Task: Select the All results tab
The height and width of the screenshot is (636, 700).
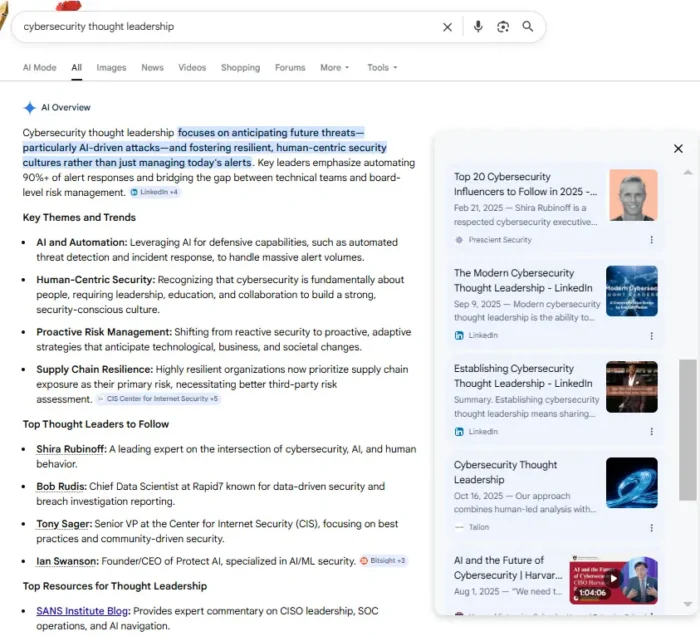Action: 76,67
